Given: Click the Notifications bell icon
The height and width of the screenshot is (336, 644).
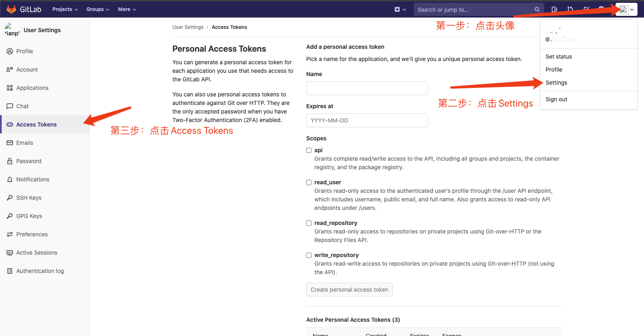Looking at the screenshot, I should tap(10, 179).
